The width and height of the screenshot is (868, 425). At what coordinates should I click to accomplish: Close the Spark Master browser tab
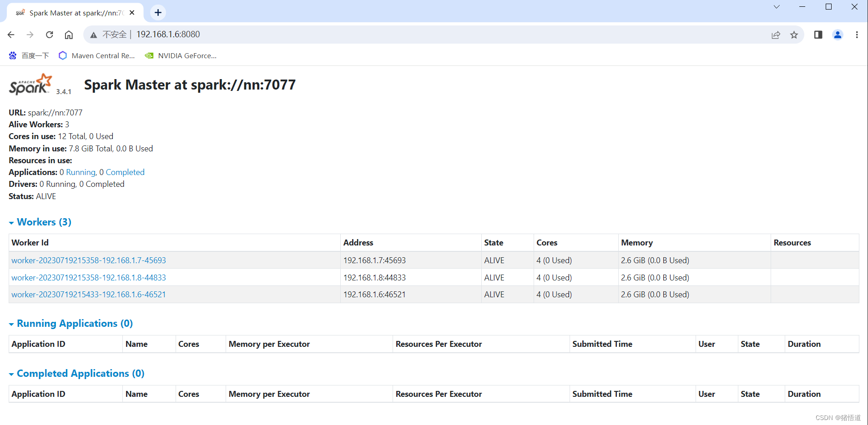click(x=132, y=13)
